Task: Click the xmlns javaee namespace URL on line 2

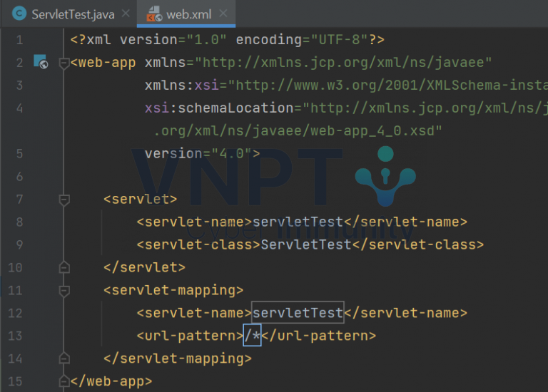Action: pos(344,63)
